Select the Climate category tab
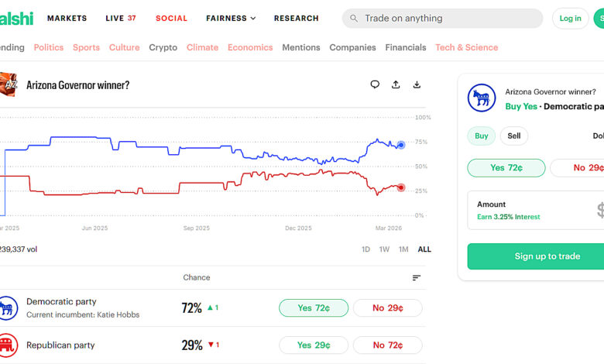The width and height of the screenshot is (604, 364). coord(203,47)
